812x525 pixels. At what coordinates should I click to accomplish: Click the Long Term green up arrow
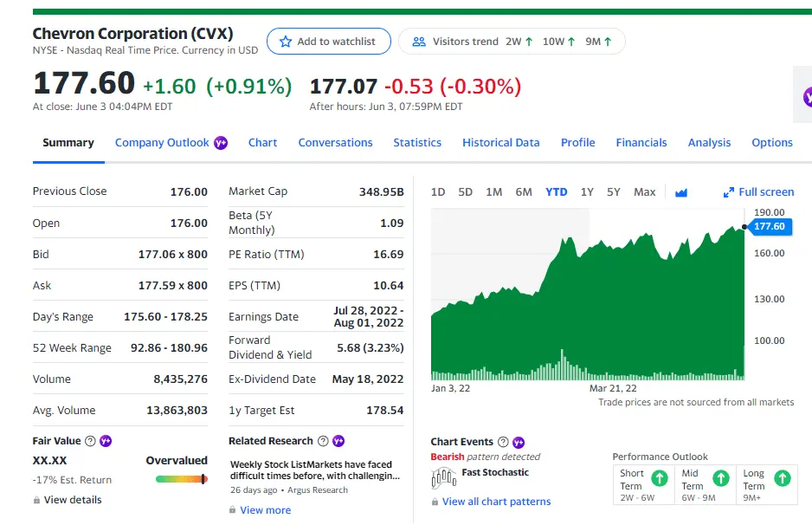[x=782, y=478]
